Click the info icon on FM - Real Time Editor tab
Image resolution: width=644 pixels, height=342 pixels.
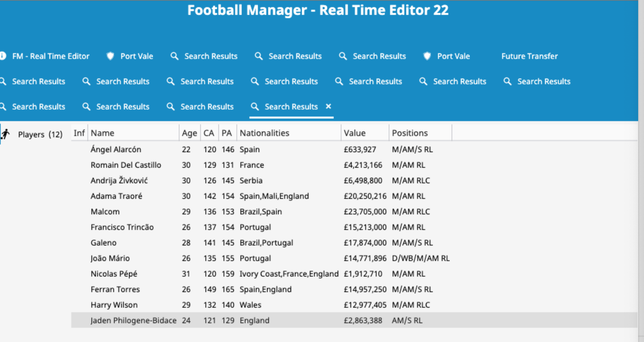coord(3,56)
